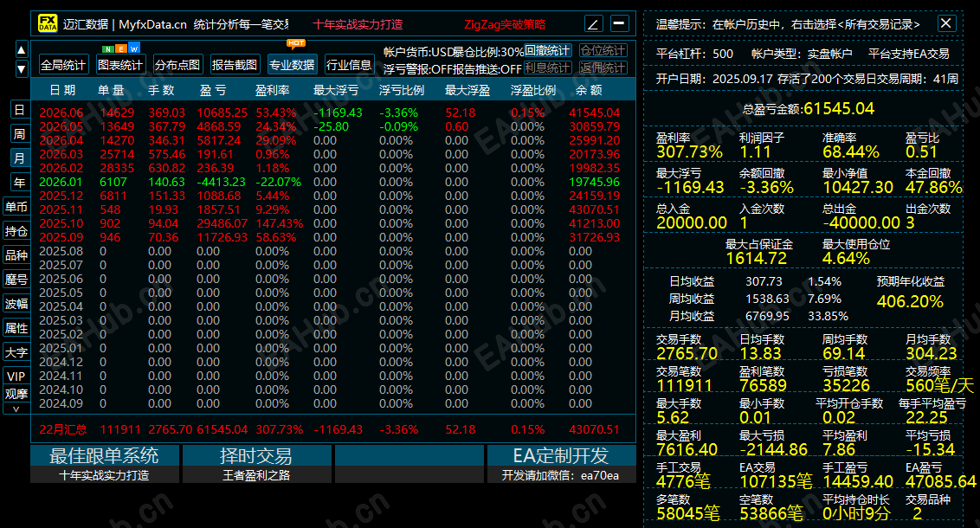Minimize panel with the dash button
The height and width of the screenshot is (528, 980).
(619, 23)
